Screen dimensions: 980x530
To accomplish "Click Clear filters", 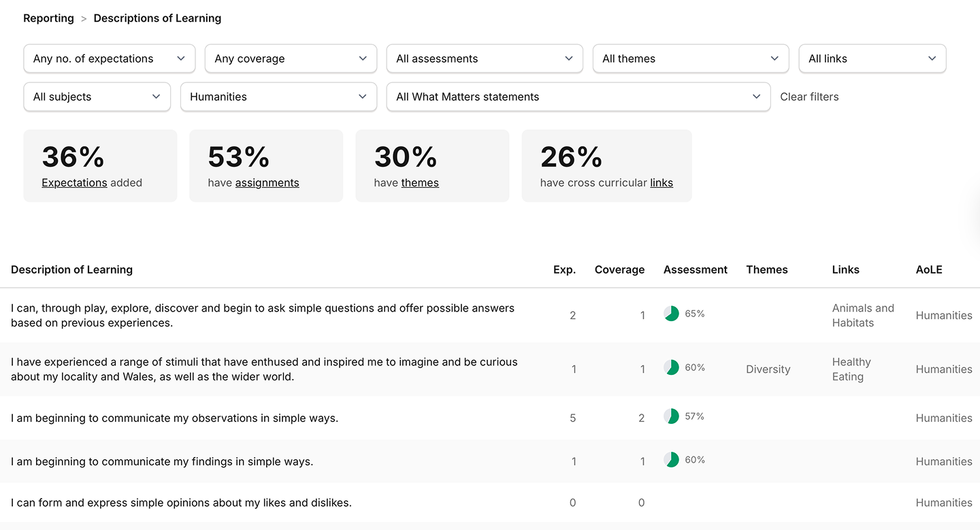I will 809,97.
